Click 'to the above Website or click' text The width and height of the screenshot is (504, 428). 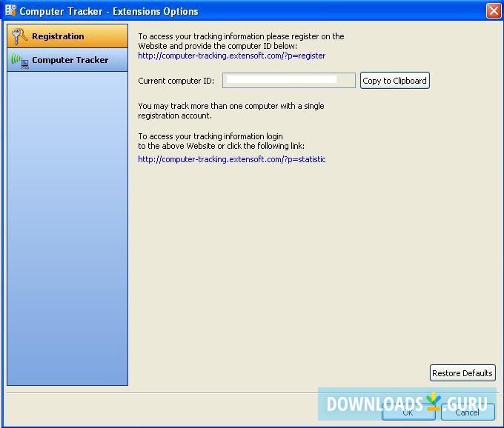point(190,146)
